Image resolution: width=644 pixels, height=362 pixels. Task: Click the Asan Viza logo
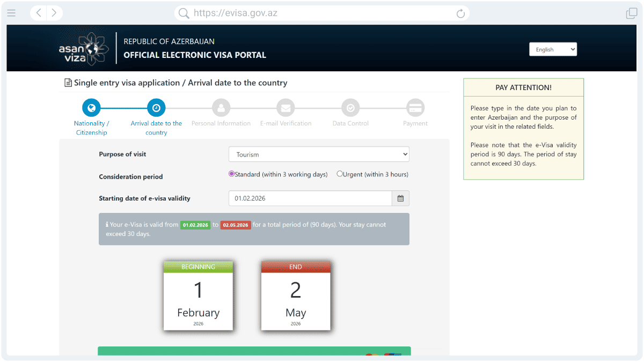point(84,49)
